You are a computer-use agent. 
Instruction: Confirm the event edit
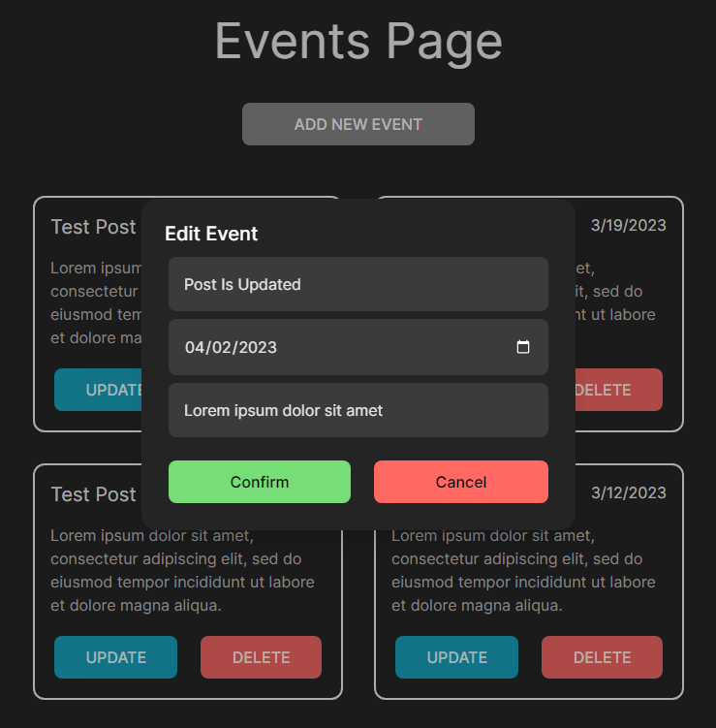[260, 482]
